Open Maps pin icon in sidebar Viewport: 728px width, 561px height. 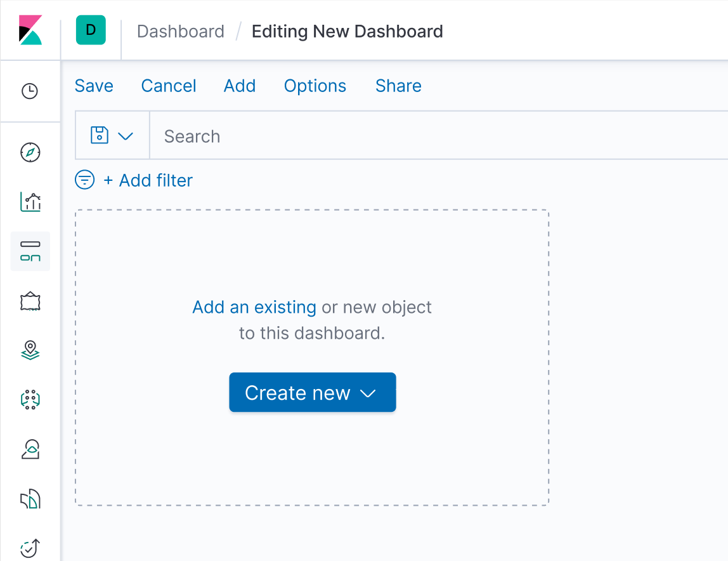tap(30, 350)
